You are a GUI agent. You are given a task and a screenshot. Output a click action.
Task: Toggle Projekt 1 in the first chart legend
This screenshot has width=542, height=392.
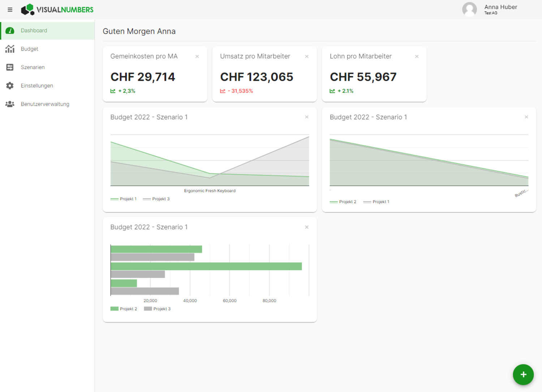coord(128,199)
